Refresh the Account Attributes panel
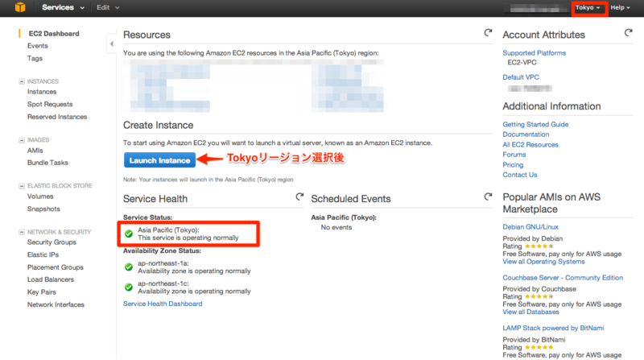The height and width of the screenshot is (360, 644). [628, 33]
